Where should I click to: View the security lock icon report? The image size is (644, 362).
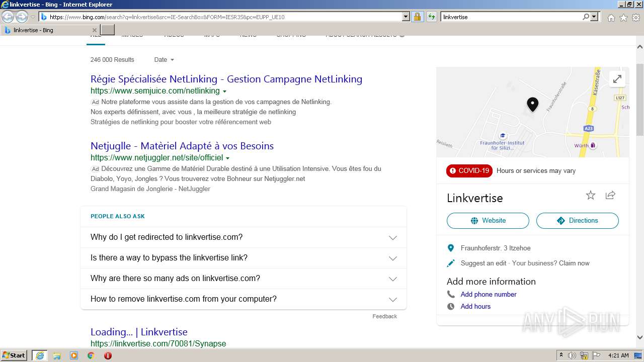[x=417, y=17]
